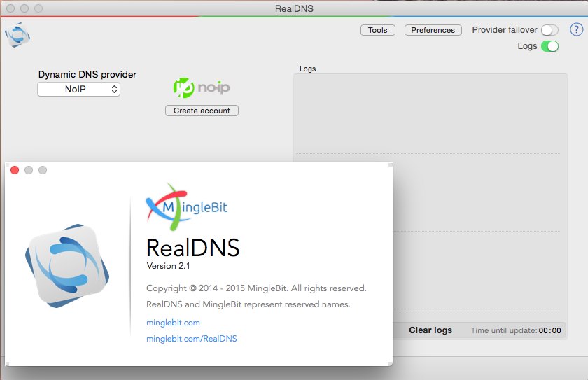The image size is (588, 380).
Task: Click the RealDNS logo in main window corner
Action: coord(17,35)
